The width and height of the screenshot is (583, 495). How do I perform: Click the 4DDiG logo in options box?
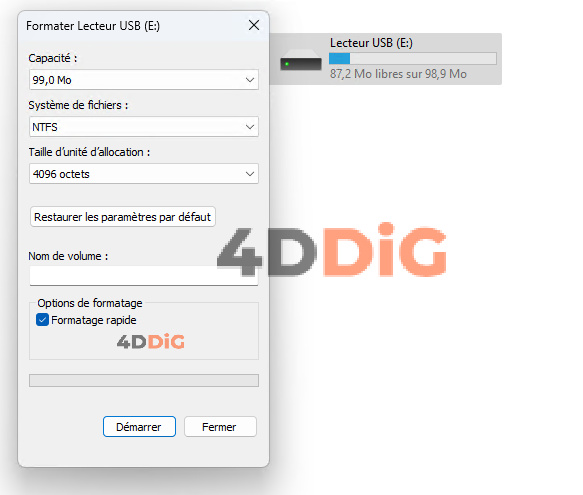coord(151,341)
